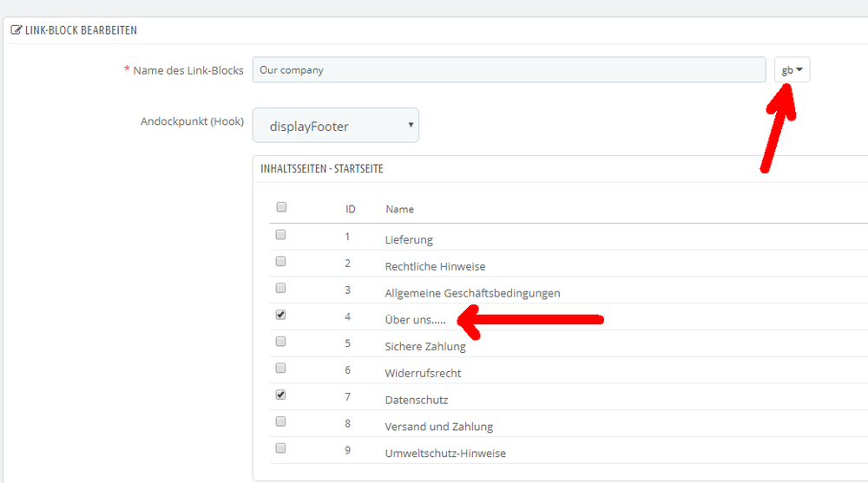The image size is (868, 483).
Task: Click the Datenschutz row text
Action: [417, 400]
